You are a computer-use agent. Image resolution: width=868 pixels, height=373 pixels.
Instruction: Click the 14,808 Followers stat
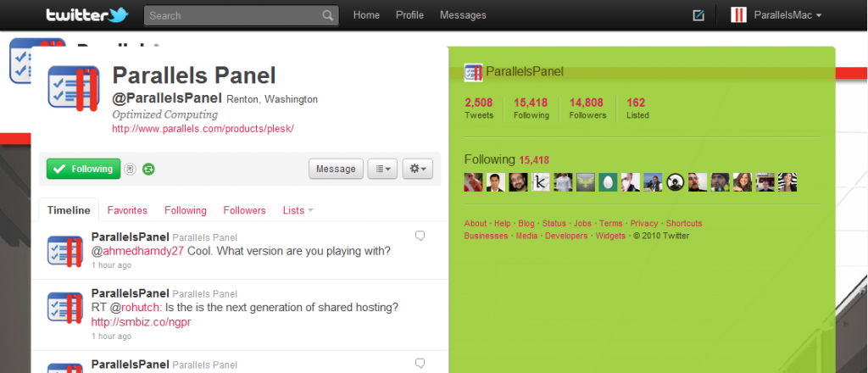point(587,108)
